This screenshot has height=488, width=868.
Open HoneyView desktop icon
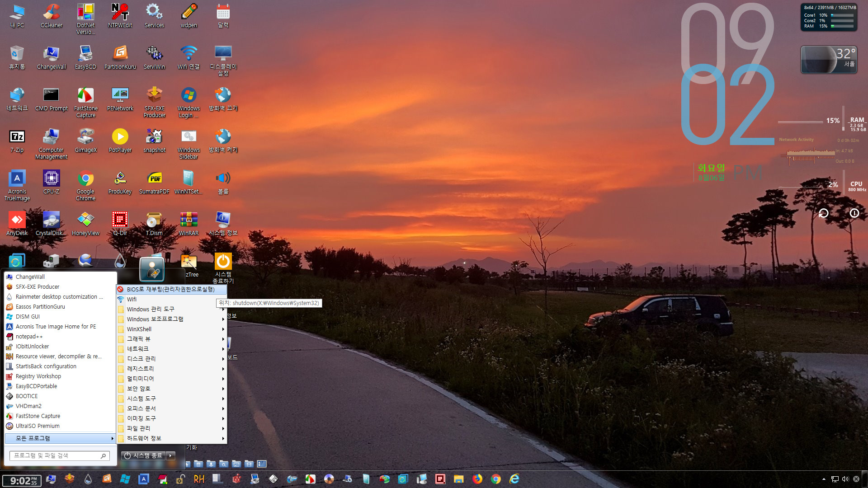[85, 224]
